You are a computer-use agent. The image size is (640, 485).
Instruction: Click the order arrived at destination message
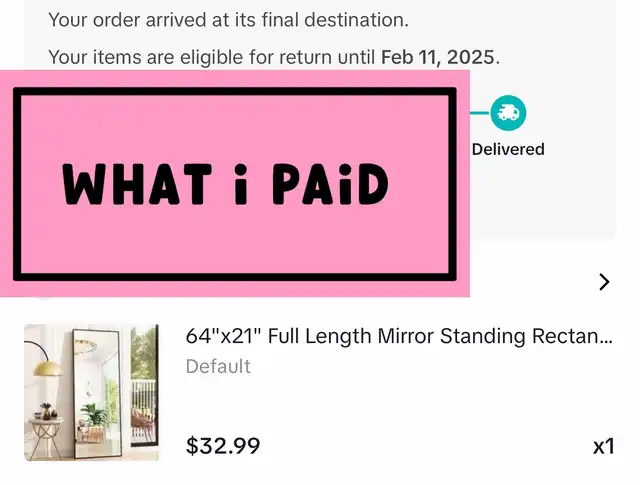pyautogui.click(x=228, y=19)
